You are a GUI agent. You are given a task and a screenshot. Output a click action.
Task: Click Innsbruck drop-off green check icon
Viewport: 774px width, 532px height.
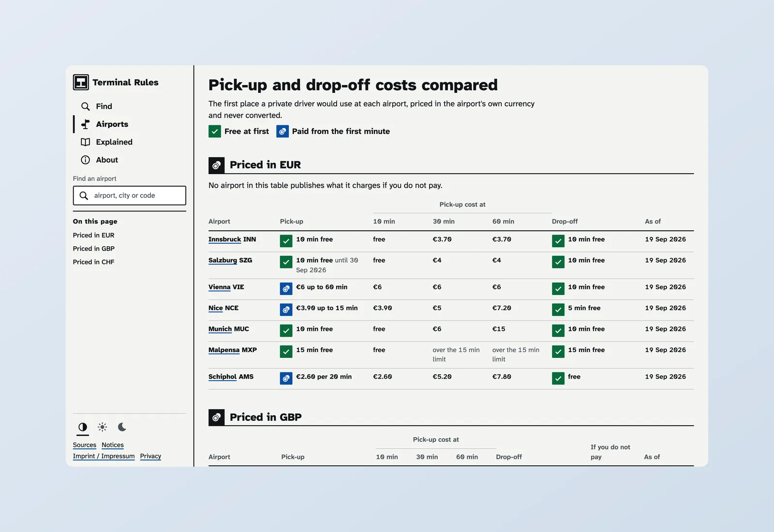pos(558,241)
